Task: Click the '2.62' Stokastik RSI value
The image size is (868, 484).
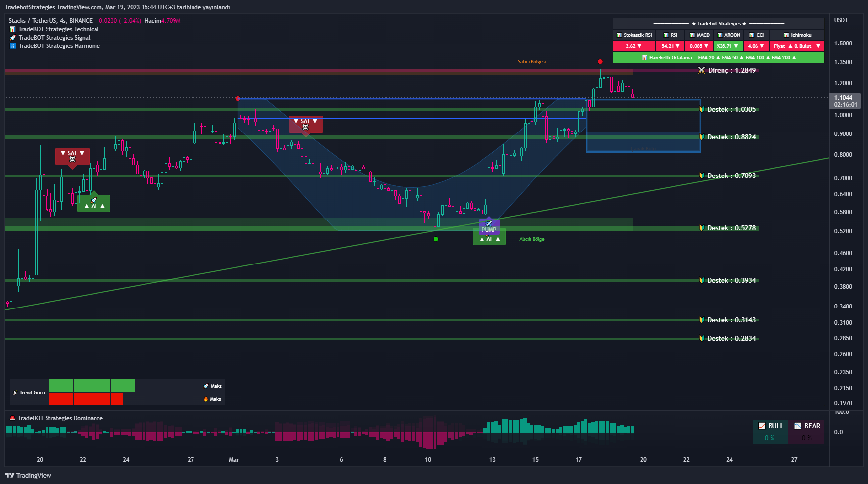Action: click(x=634, y=46)
